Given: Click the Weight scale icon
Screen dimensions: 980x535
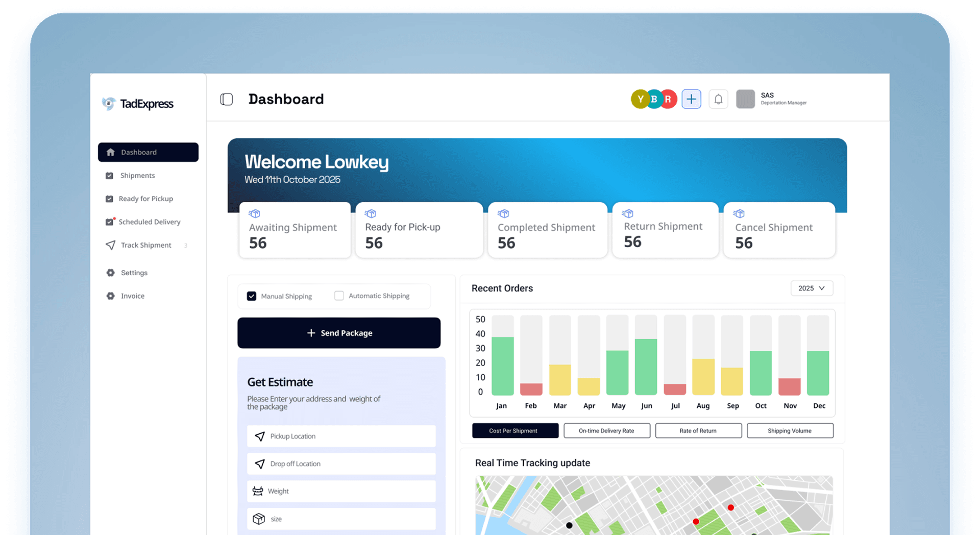Looking at the screenshot, I should pos(258,491).
